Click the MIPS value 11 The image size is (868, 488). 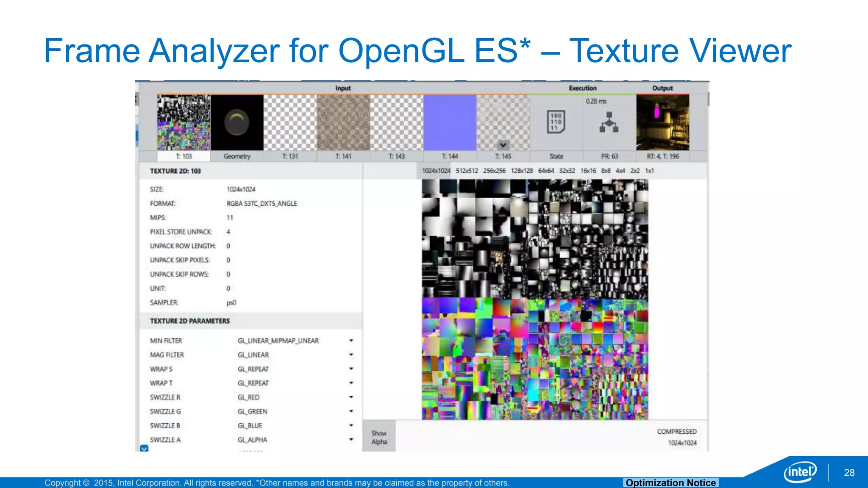(230, 217)
